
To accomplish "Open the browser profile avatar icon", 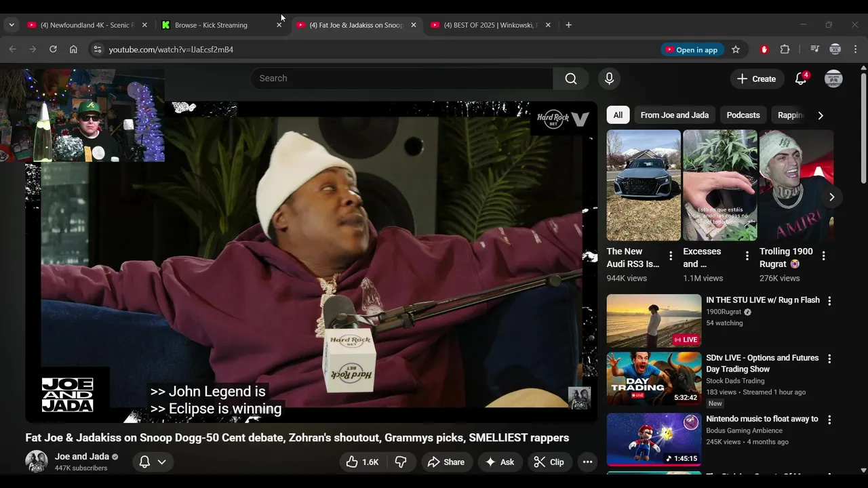I will (x=835, y=49).
